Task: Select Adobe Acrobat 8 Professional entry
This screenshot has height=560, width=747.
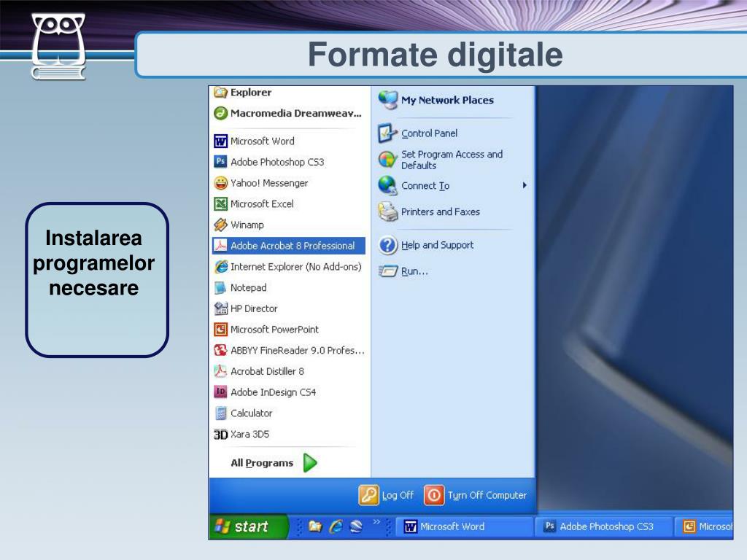Action: (289, 246)
